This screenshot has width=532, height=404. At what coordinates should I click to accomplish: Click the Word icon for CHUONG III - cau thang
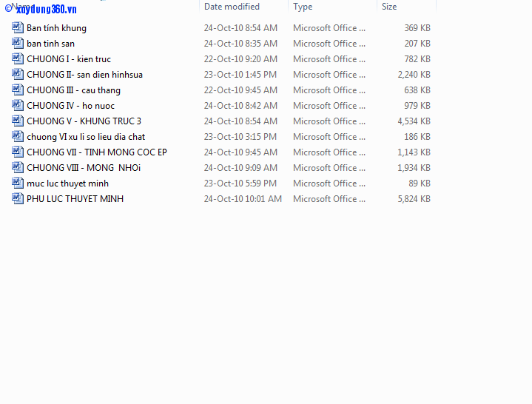18,90
